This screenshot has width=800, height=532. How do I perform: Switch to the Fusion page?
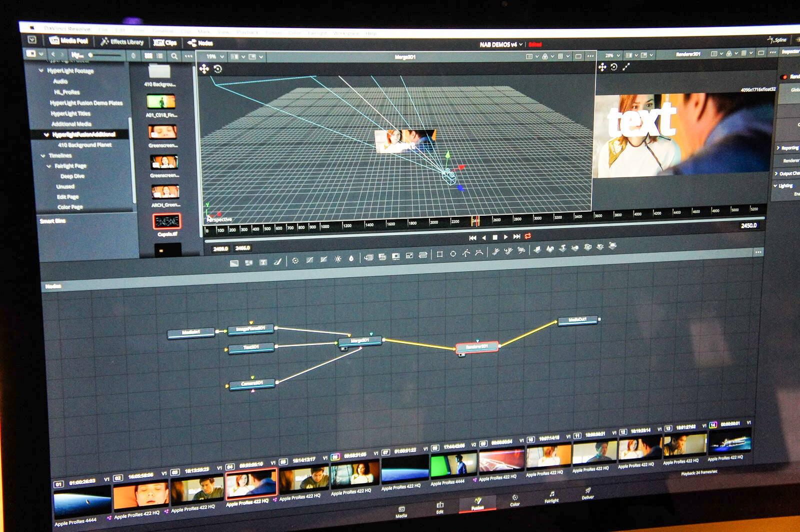click(x=477, y=504)
